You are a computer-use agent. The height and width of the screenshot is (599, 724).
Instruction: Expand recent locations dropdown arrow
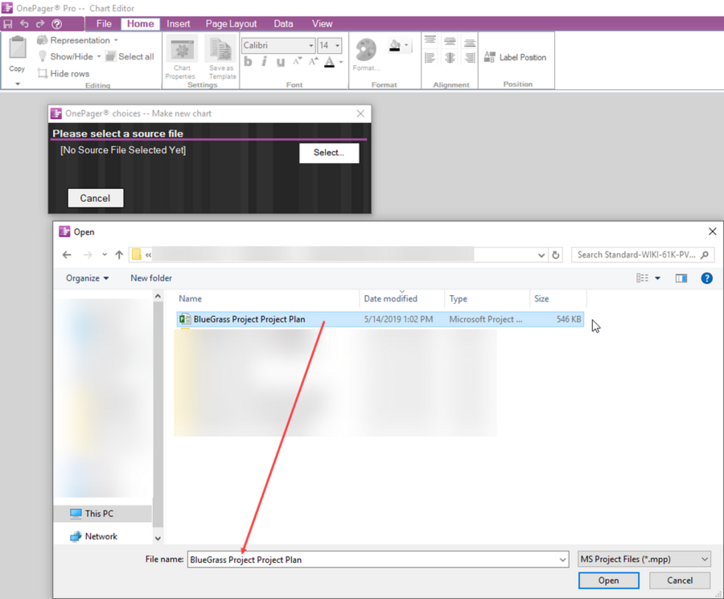click(105, 255)
